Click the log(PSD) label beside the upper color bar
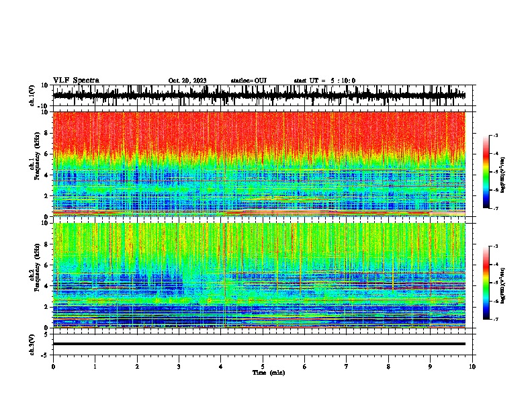The height and width of the screenshot is (411, 532). tap(503, 175)
